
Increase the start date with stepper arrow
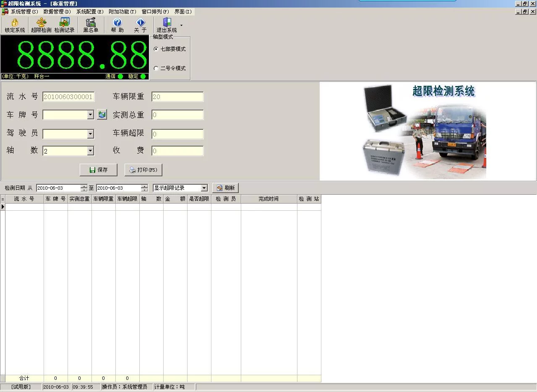pyautogui.click(x=84, y=186)
